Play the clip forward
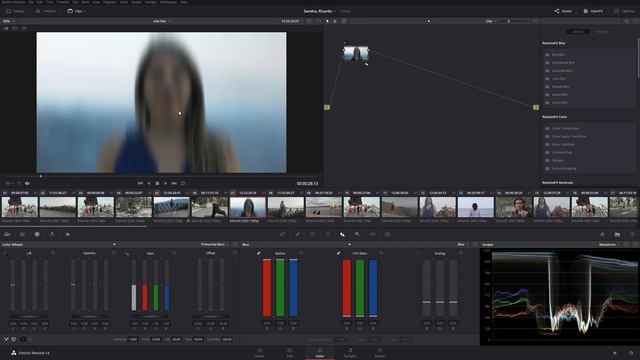640x360 pixels. click(x=165, y=184)
